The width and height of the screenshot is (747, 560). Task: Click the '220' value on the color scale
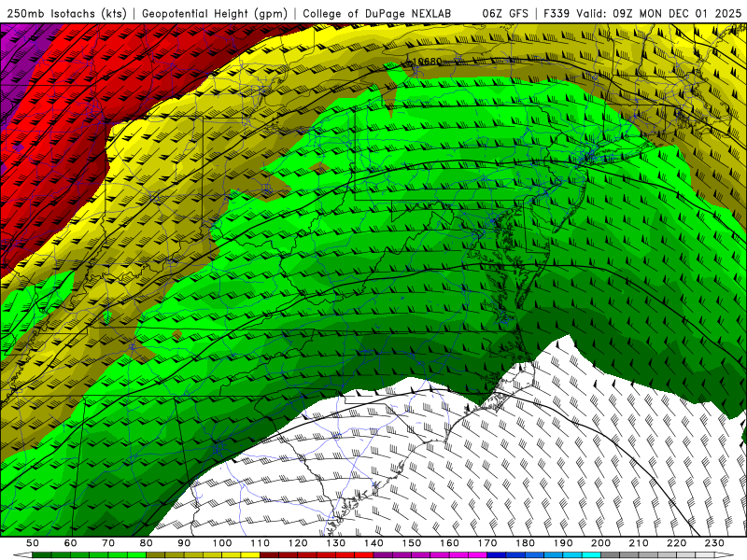676,543
